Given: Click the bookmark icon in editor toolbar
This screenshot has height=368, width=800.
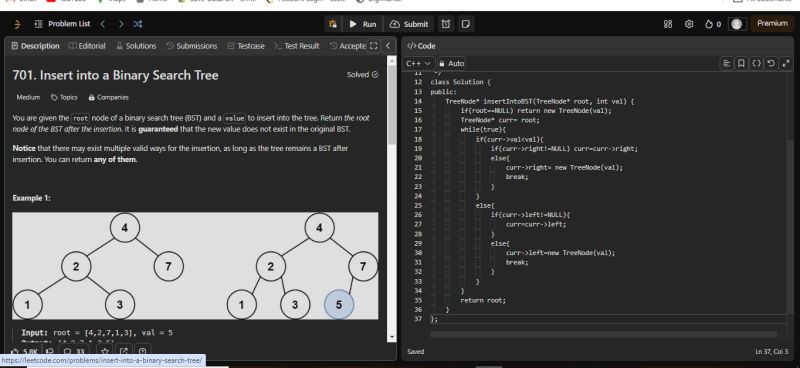Looking at the screenshot, I should (x=741, y=63).
